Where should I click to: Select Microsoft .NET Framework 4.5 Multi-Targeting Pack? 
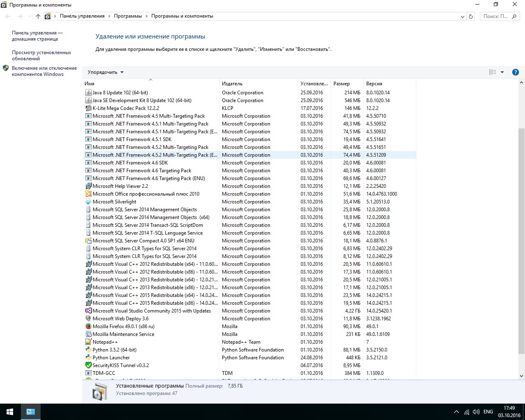250,116
